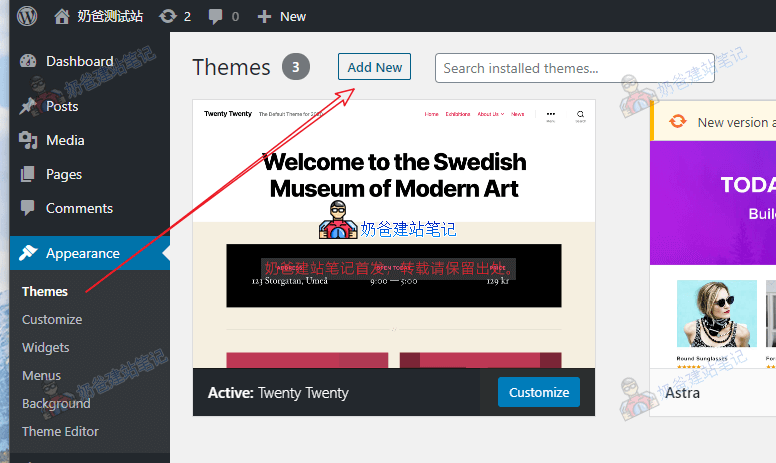776x463 pixels.
Task: Click the WordPress logo icon
Action: tap(26, 16)
